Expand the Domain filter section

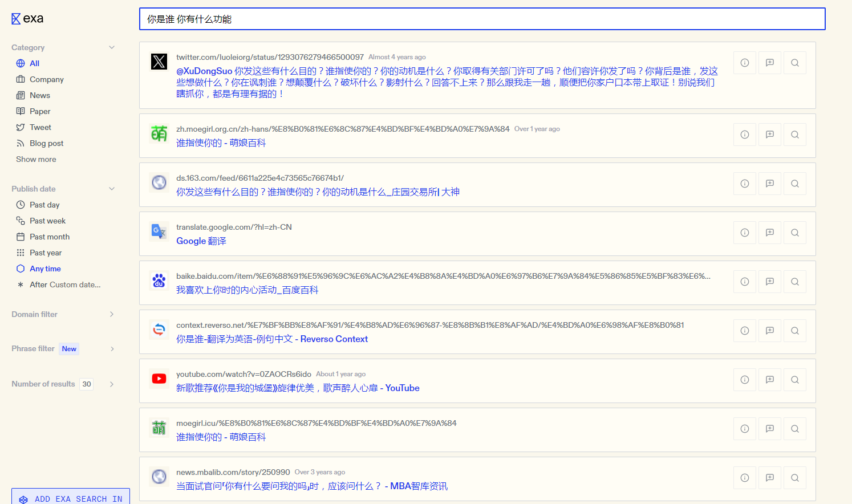click(x=63, y=314)
